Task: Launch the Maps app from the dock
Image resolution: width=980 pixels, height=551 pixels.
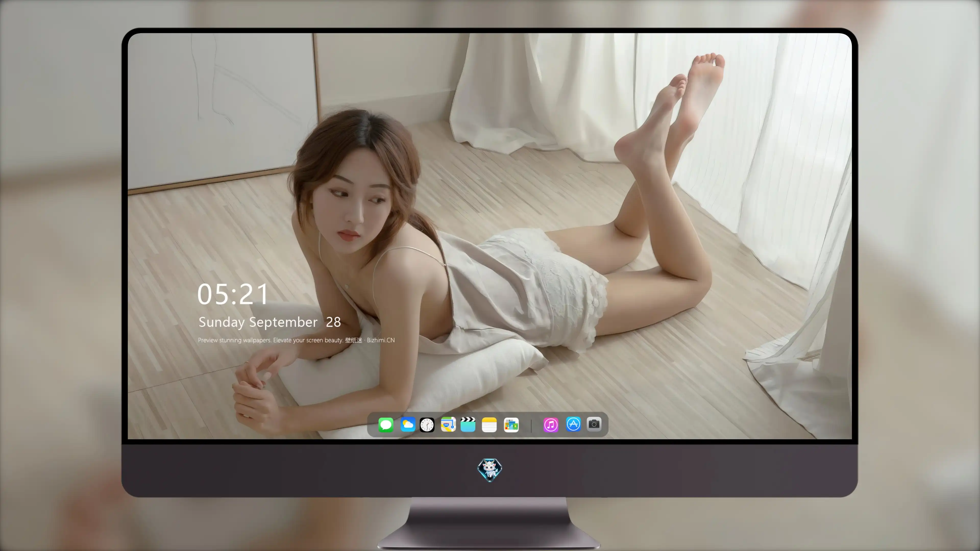Action: [448, 424]
